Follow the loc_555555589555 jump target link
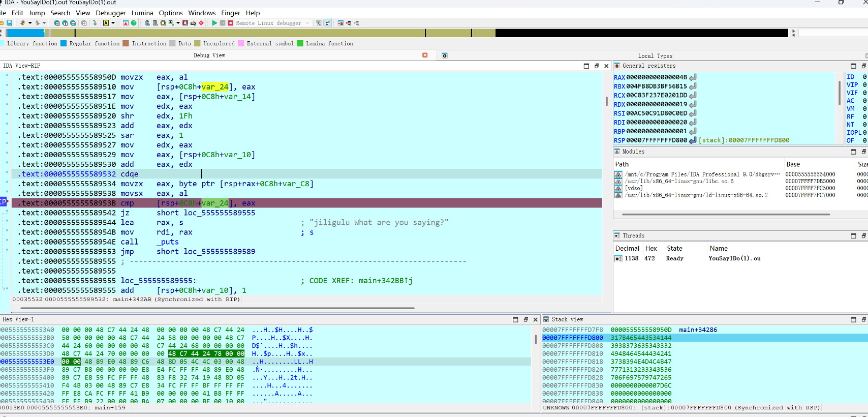The image size is (868, 417). pos(219,213)
